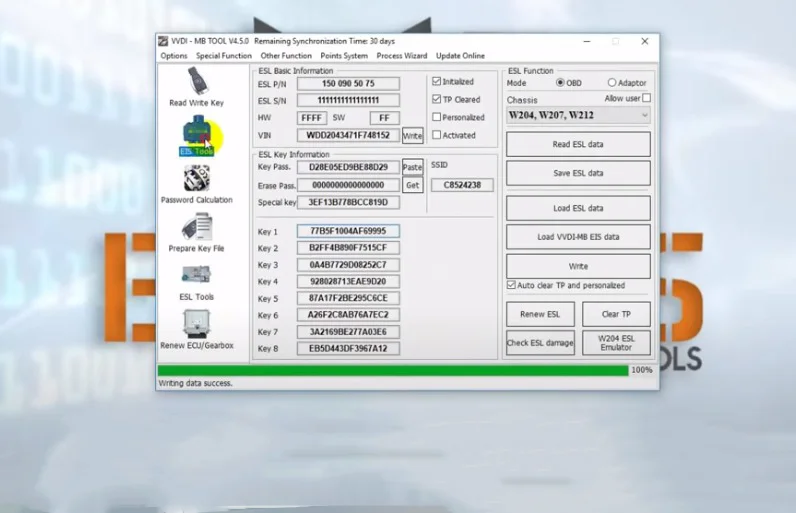Close the VVDI - MB TOOL window

click(645, 41)
